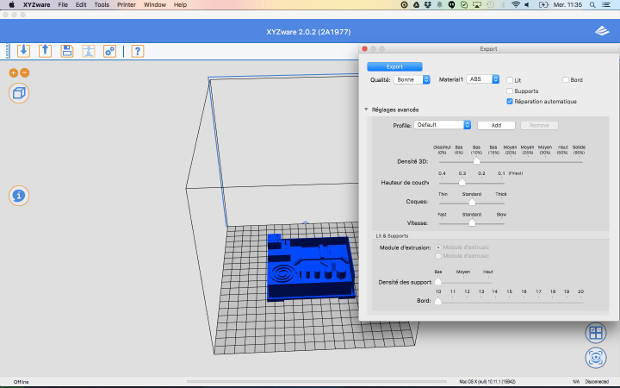Click the eye view-reset icon

pyautogui.click(x=595, y=358)
